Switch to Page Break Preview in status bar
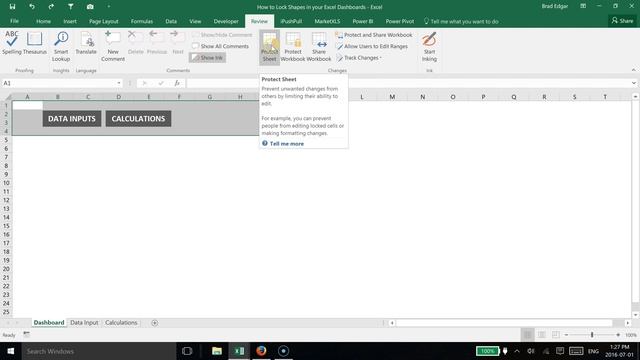This screenshot has width=640, height=360. (556, 335)
